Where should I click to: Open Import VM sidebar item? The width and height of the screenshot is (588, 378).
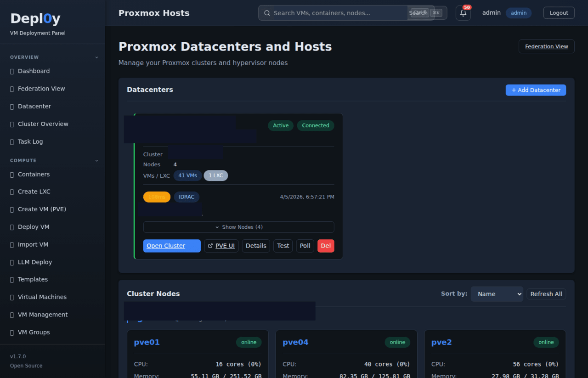(52, 244)
